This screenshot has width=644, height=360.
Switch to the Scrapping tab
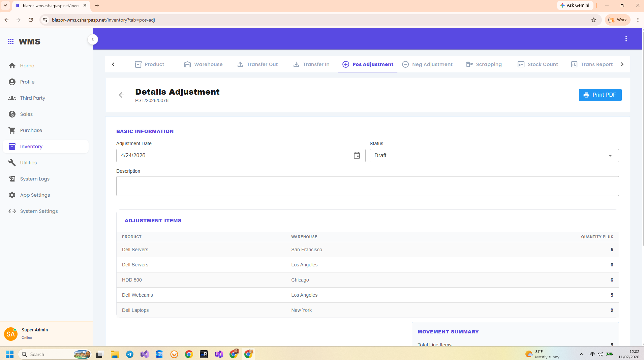pyautogui.click(x=484, y=64)
